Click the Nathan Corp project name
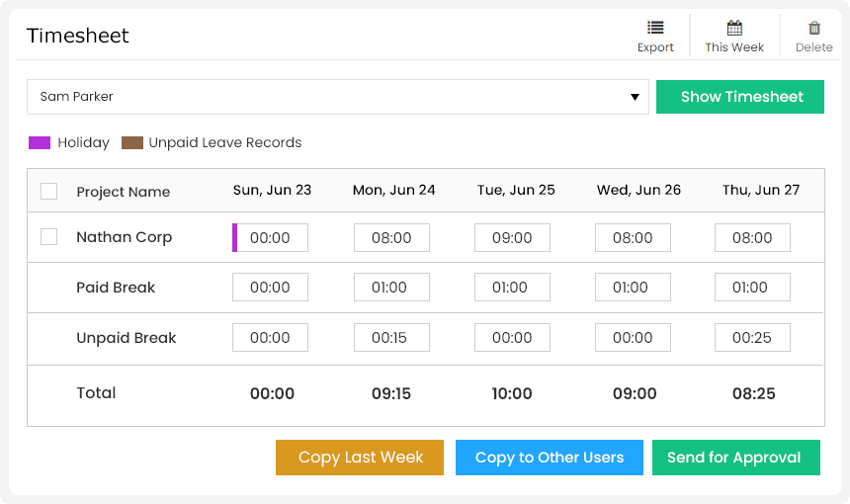Image resolution: width=850 pixels, height=504 pixels. coord(125,237)
